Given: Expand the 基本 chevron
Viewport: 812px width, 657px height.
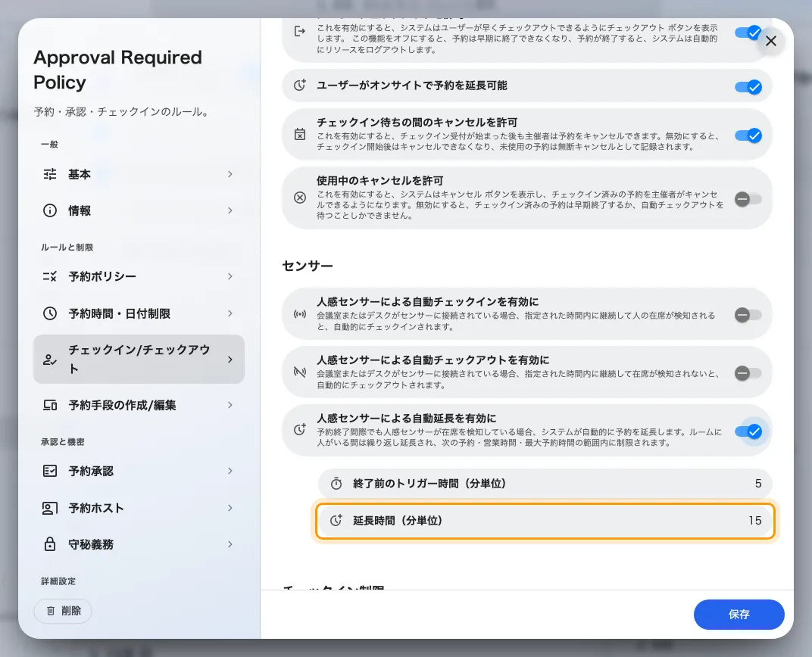Looking at the screenshot, I should (230, 174).
